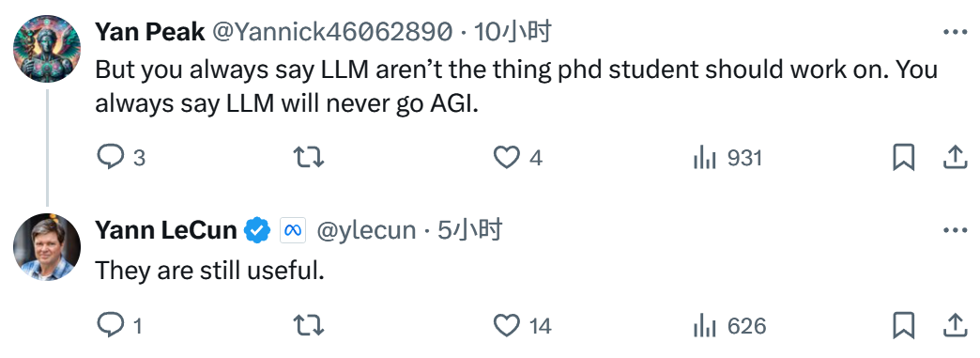Image resolution: width=980 pixels, height=358 pixels.
Task: Open more options on Yann LeCun's tweet
Action: (x=955, y=231)
